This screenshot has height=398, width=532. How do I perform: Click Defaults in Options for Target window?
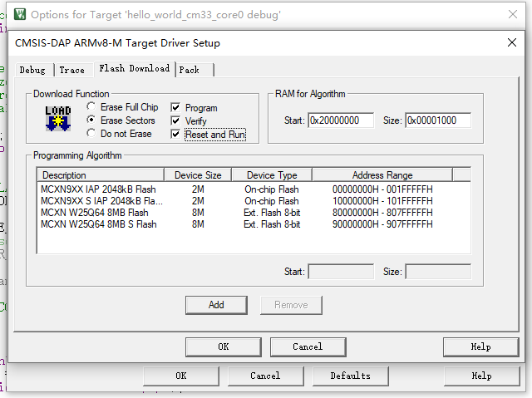351,376
